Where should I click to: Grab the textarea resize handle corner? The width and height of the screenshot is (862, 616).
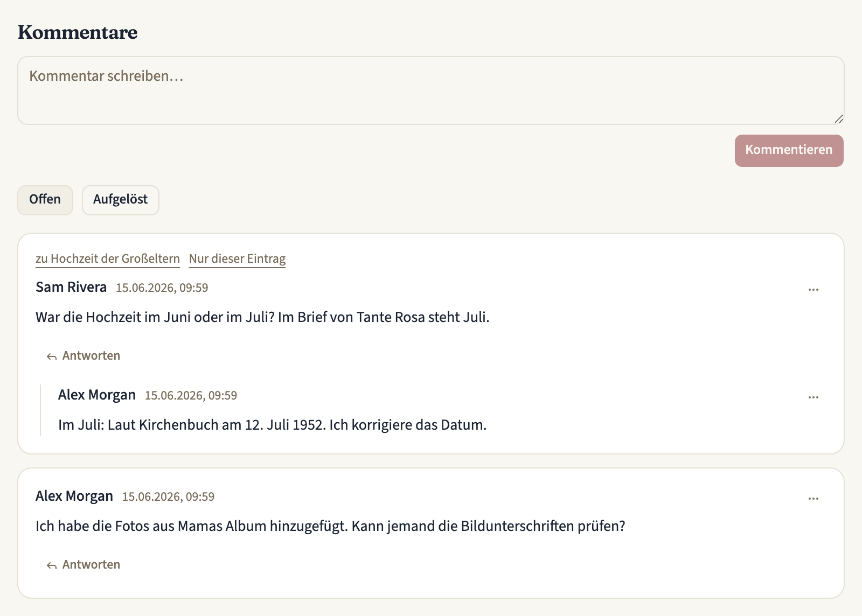pos(839,119)
